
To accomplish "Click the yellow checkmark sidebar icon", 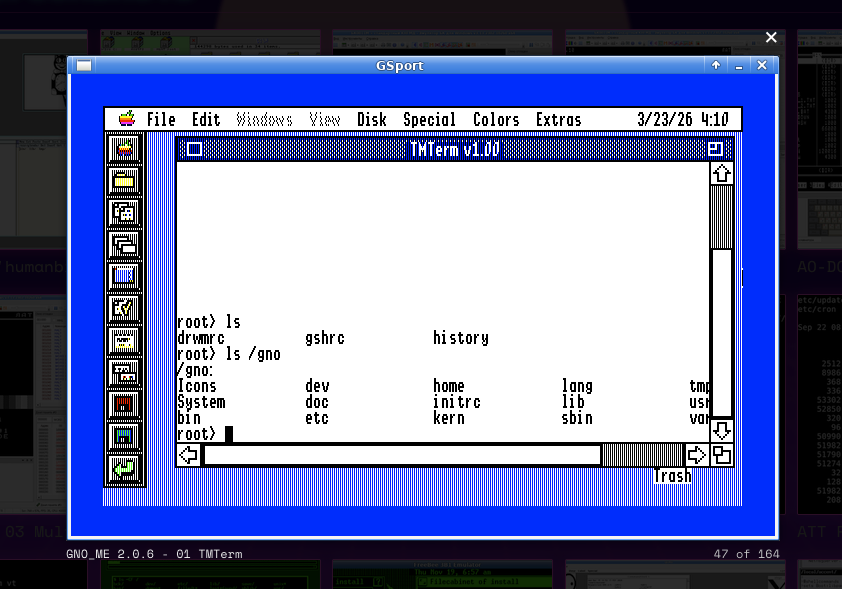I will (124, 309).
